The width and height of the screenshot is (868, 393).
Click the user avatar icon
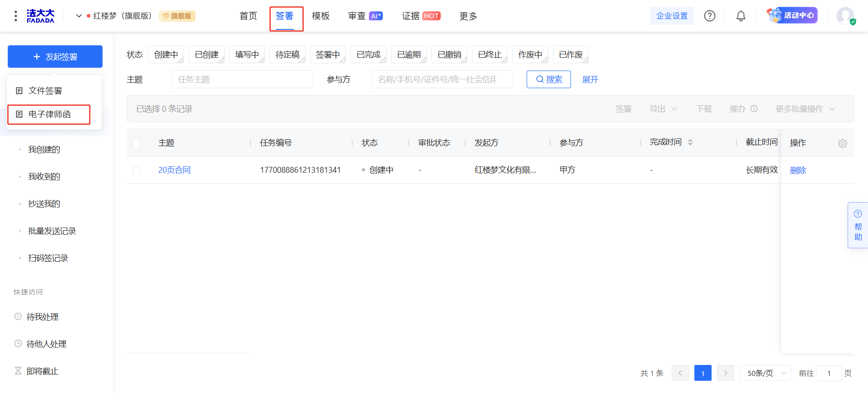[x=845, y=16]
